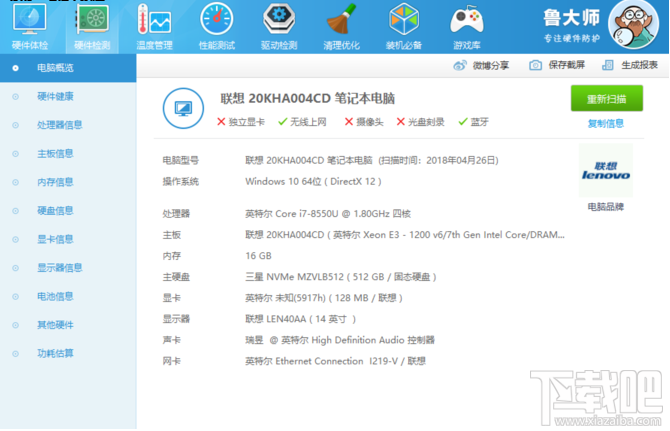Click the 三星 NVMe MZVLB512 disk value

point(341,277)
